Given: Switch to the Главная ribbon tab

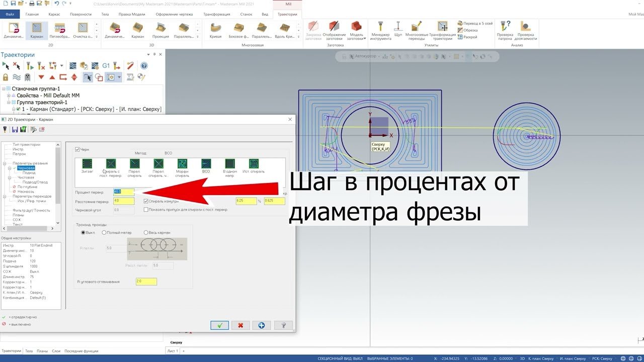Looking at the screenshot, I should point(32,14).
